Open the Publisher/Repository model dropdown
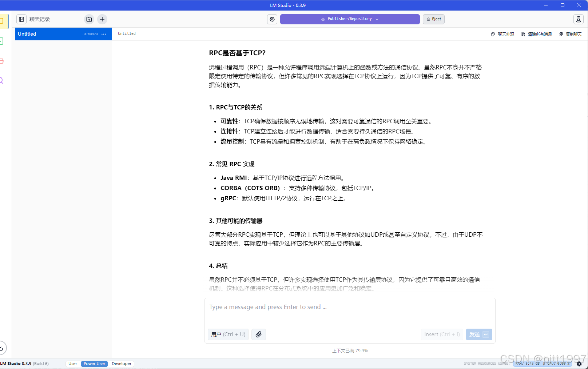Image resolution: width=588 pixels, height=369 pixels. 350,19
